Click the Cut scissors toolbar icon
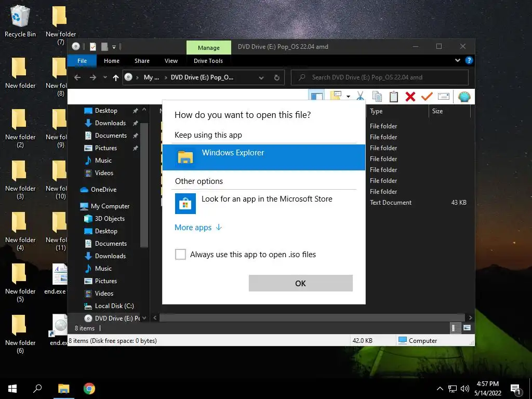The width and height of the screenshot is (532, 399). [361, 97]
